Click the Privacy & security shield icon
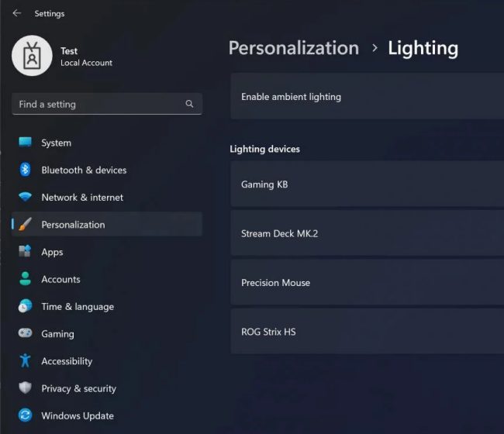The image size is (504, 434). [x=25, y=387]
